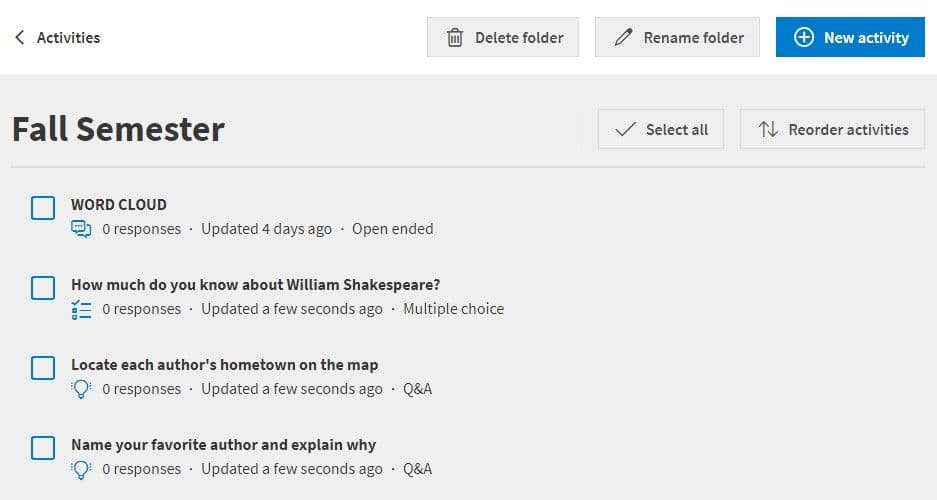Open How much do you know about William Shakespeare
Viewport: 937px width, 500px height.
pyautogui.click(x=255, y=285)
